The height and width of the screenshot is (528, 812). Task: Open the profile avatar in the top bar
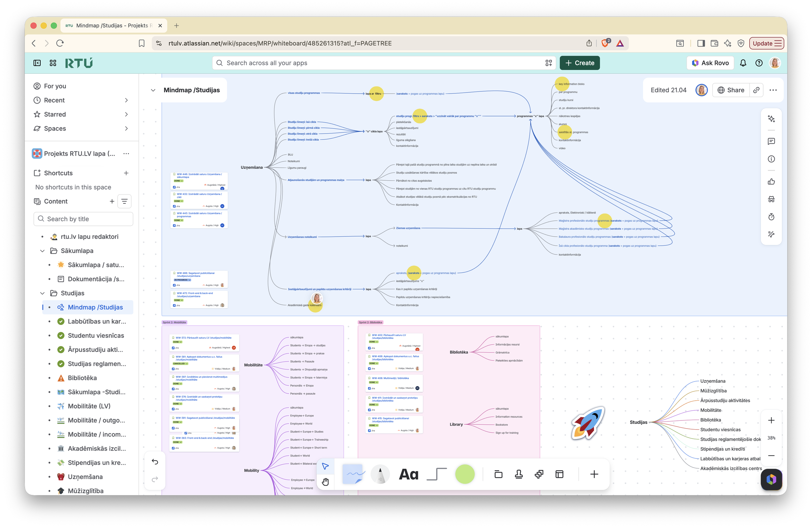(x=775, y=63)
